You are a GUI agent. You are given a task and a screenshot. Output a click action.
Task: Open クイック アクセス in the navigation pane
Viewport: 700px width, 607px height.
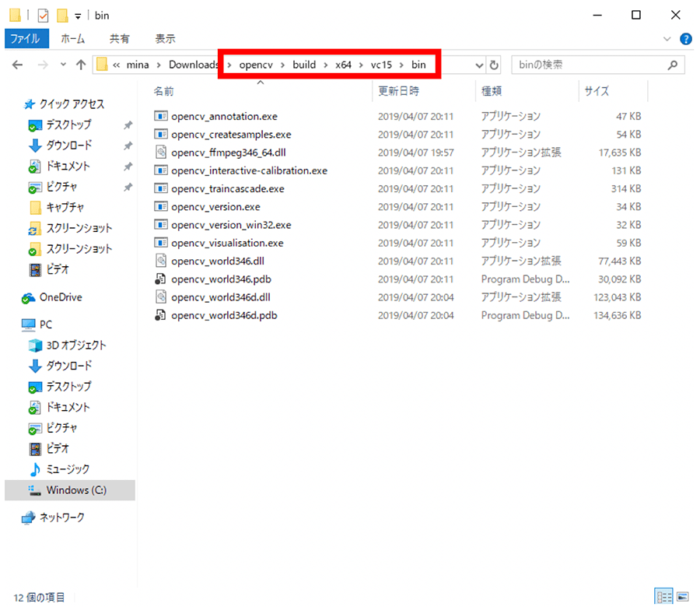65,104
